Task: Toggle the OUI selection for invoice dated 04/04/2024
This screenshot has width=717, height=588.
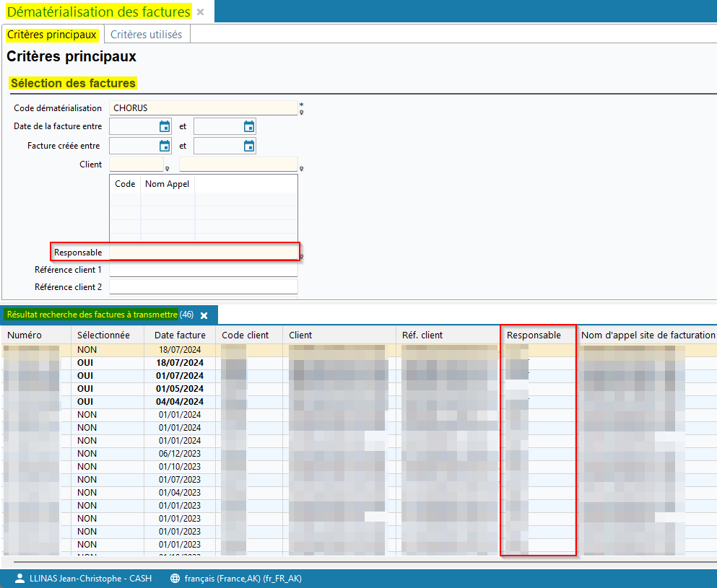Action: click(85, 401)
